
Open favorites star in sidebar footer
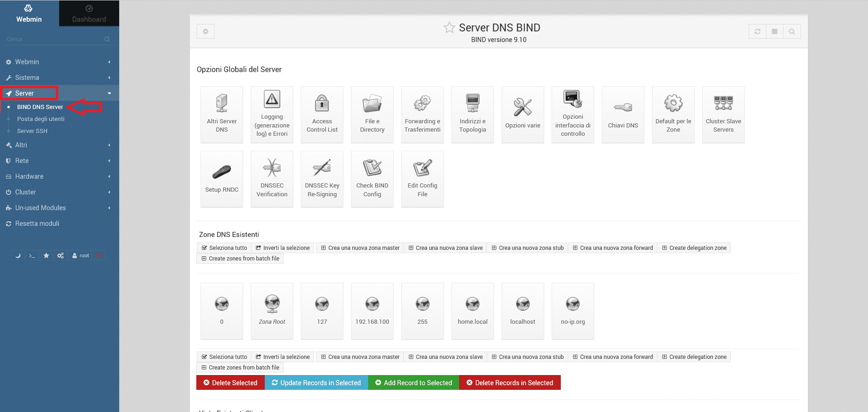[x=46, y=255]
